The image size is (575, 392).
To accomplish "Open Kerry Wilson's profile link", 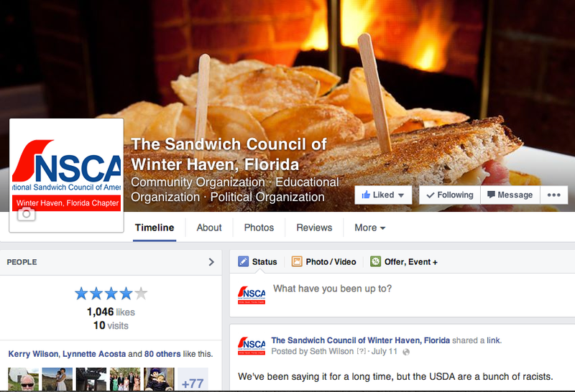I will click(x=33, y=354).
